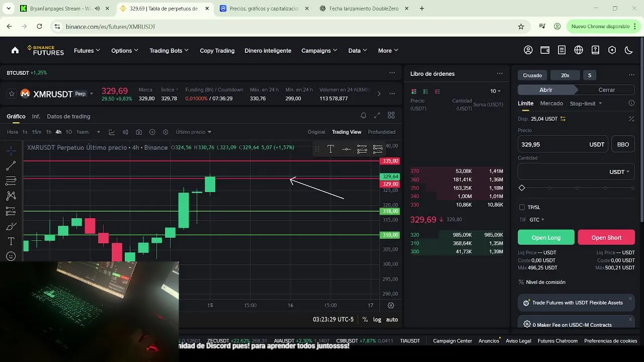Open the Gráfico tab

tap(16, 116)
